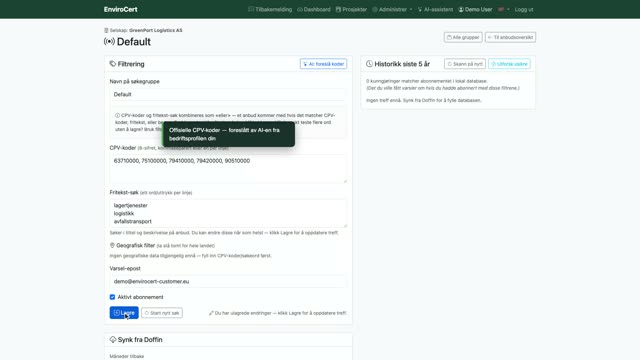The width and height of the screenshot is (640, 360).
Task: Click the GreenPort Logistics AS company name
Action: click(156, 30)
